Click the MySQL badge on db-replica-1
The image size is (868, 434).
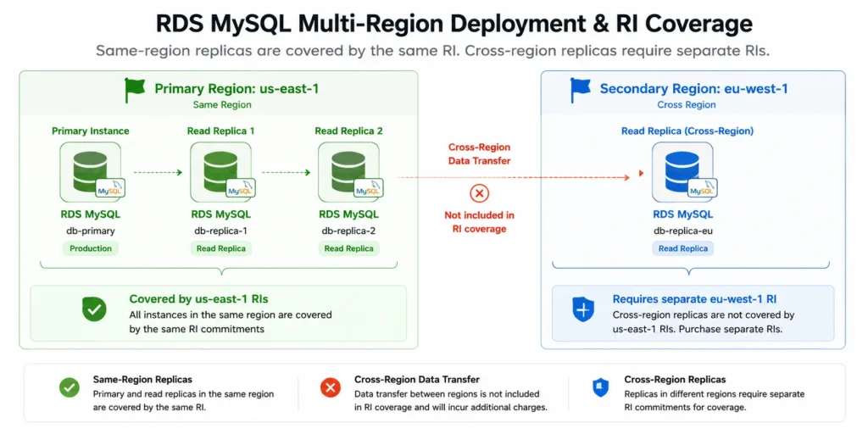[x=241, y=188]
